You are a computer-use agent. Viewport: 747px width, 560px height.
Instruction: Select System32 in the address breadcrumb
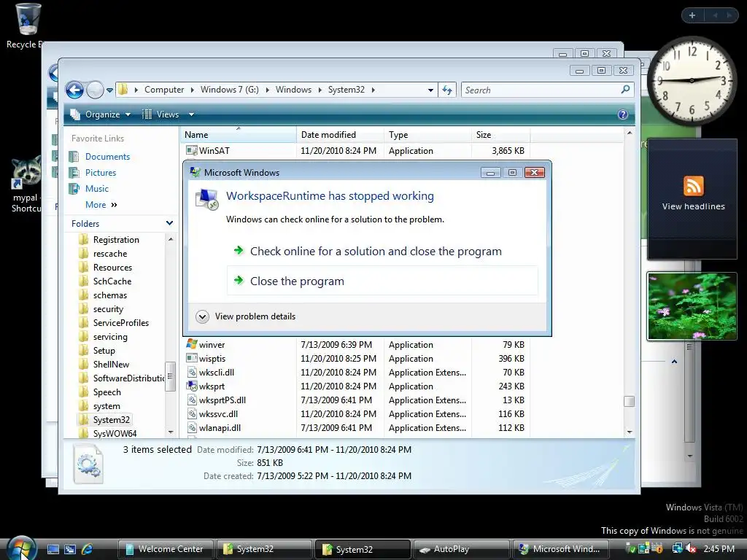(347, 90)
